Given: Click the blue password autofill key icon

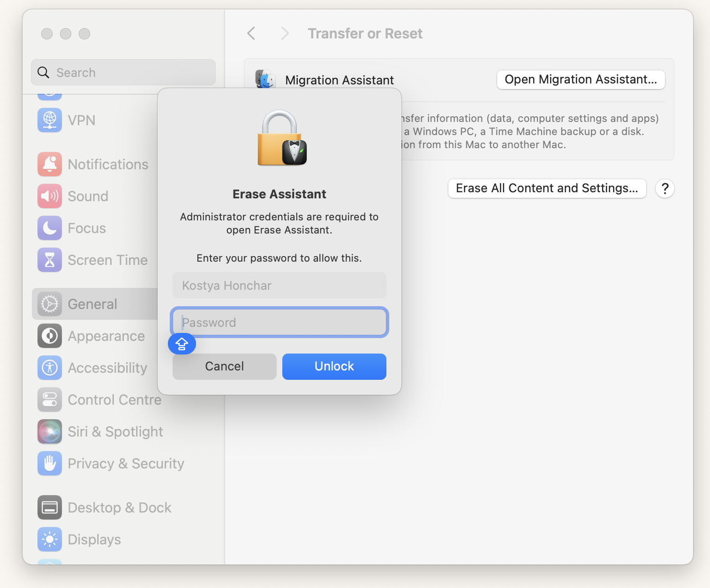Looking at the screenshot, I should pos(182,344).
